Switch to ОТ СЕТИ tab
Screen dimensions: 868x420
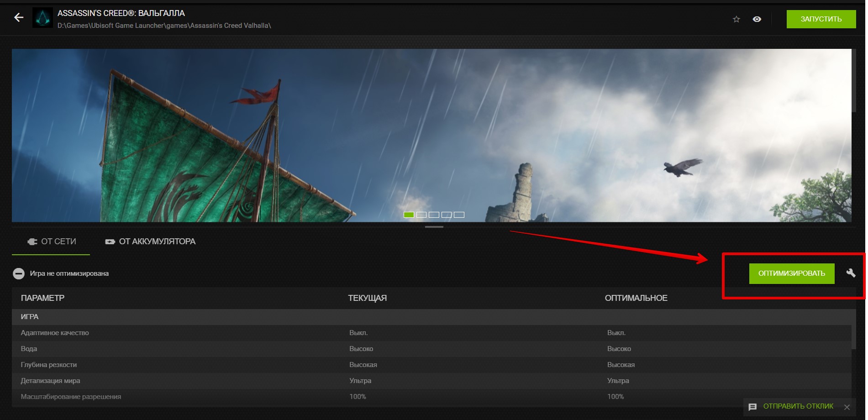(x=51, y=241)
